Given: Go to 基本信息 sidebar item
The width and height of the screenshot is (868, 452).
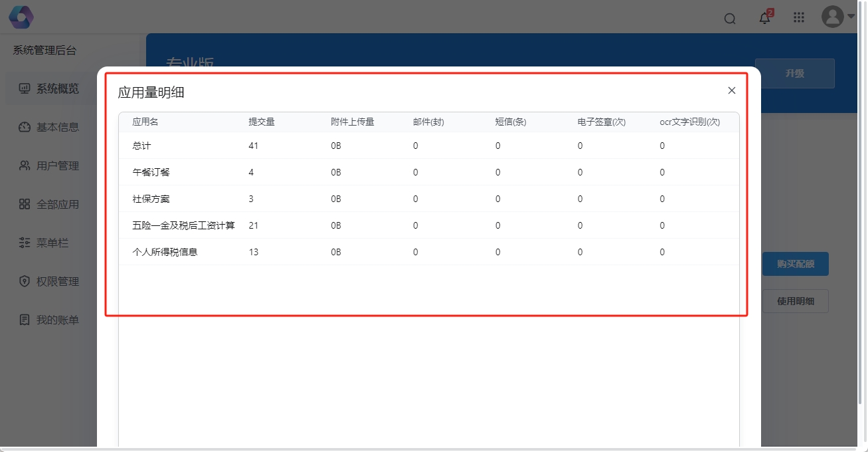Looking at the screenshot, I should (x=57, y=127).
